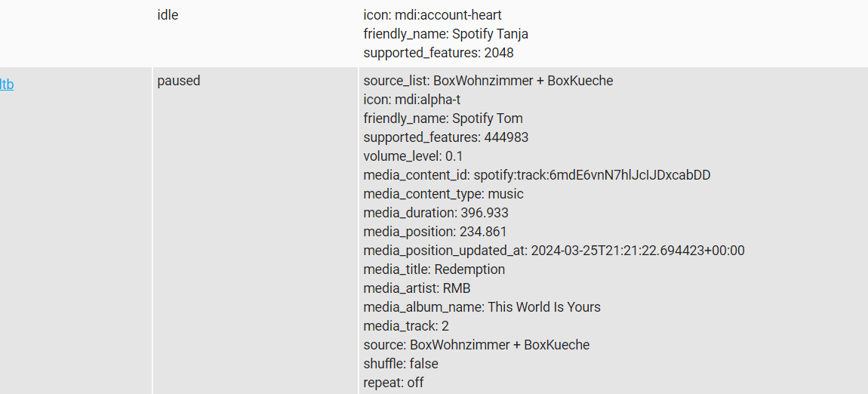The width and height of the screenshot is (868, 394).
Task: Click the 'volume_level: 0.1' attribute
Action: (413, 156)
